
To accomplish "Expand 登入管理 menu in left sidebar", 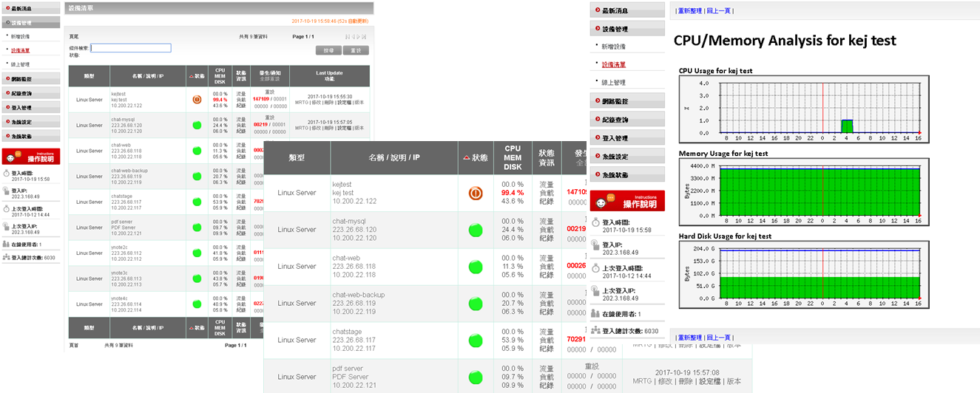I will click(x=30, y=108).
